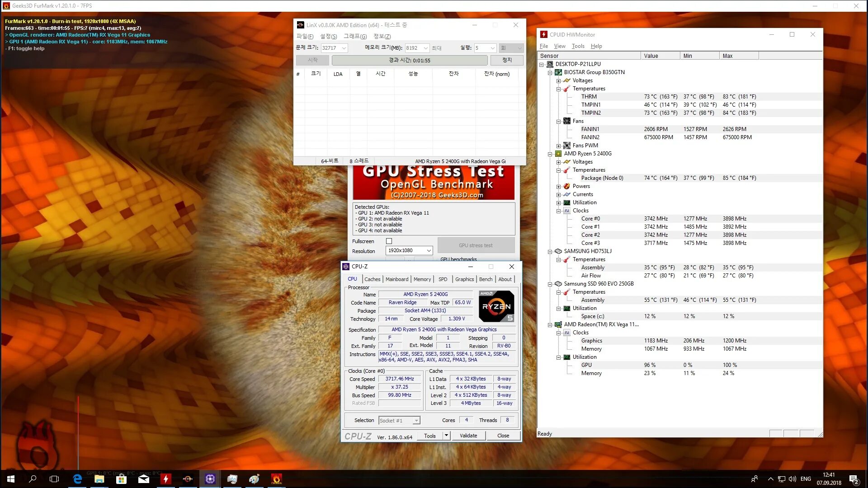Open the LinX memory size dropdown (8192)

425,48
